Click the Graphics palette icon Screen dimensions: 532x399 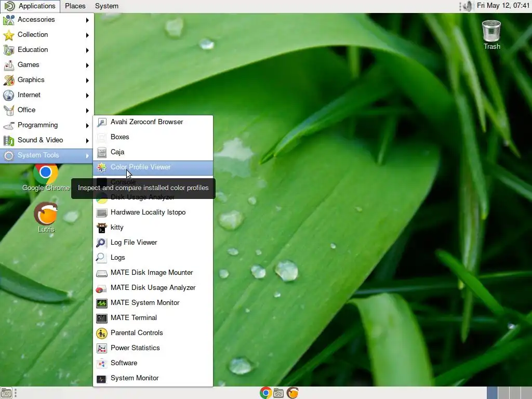(x=9, y=80)
